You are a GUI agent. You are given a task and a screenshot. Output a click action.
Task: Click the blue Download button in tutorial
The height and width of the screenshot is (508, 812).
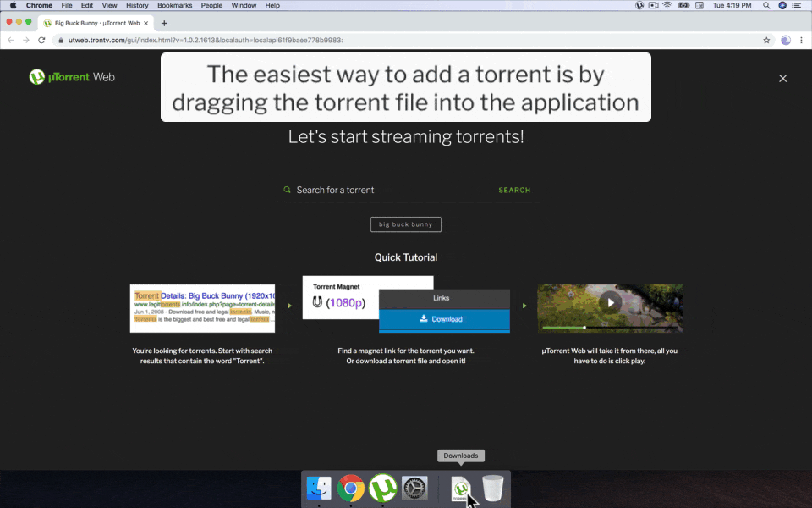(444, 319)
